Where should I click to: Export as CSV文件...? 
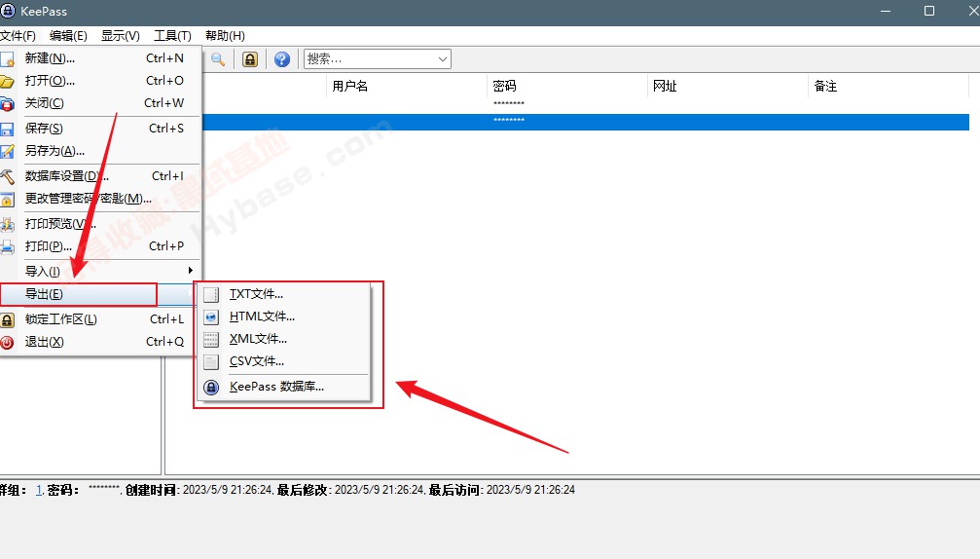[285, 361]
